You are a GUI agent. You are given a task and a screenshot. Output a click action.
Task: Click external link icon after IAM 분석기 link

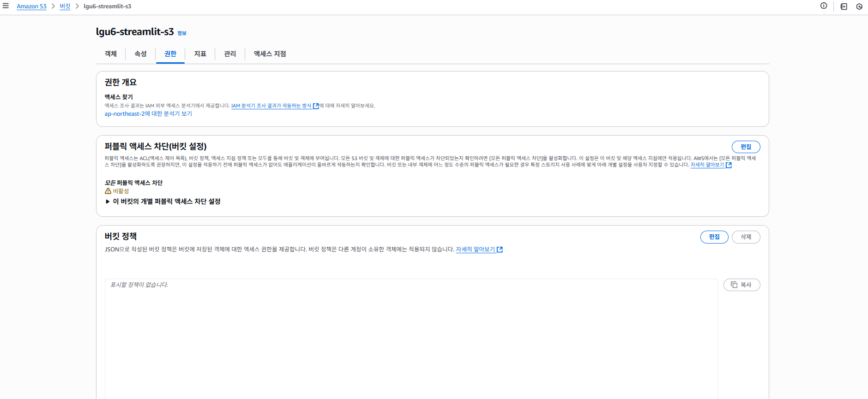[x=316, y=106]
